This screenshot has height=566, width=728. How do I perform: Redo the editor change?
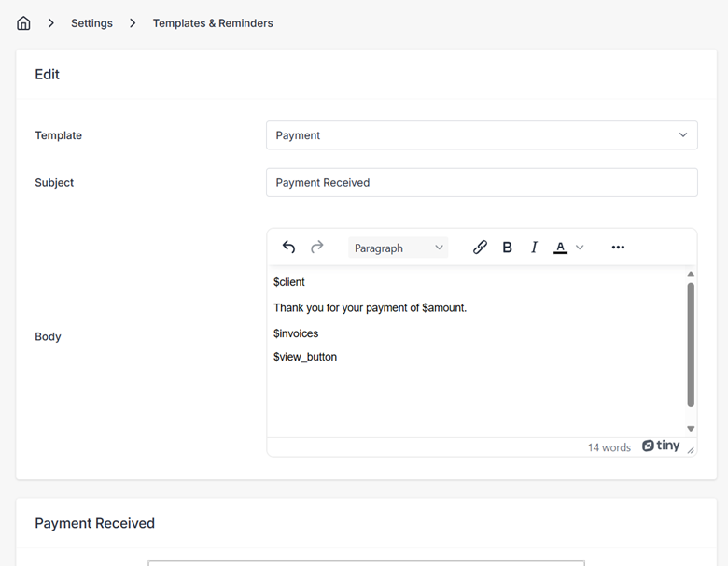[316, 247]
